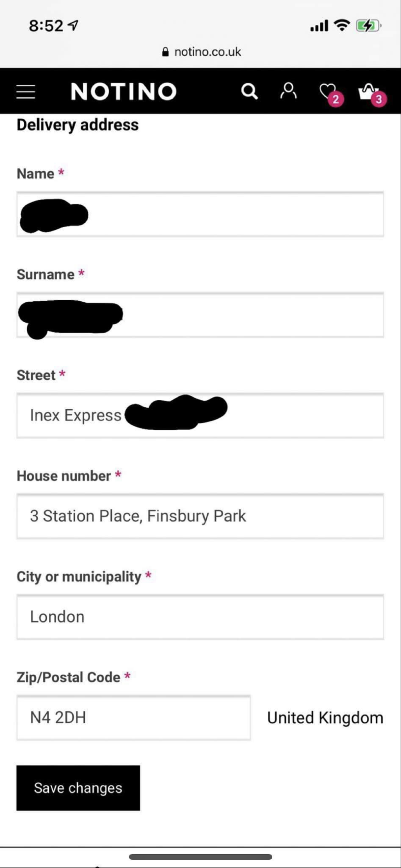
Task: Tap the NOTINO logo
Action: tap(123, 92)
